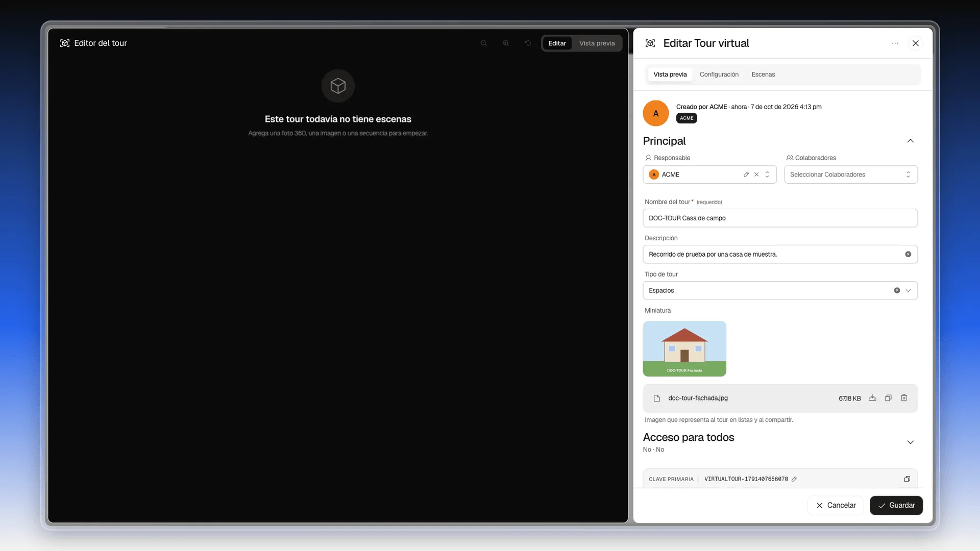Click the Guardar button
Screen dimensions: 980x551
(896, 505)
